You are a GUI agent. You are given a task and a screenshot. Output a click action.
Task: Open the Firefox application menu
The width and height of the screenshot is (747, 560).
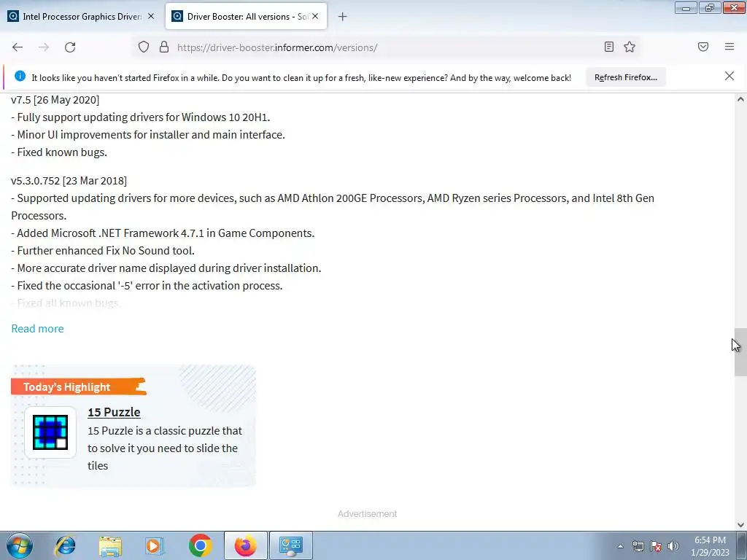[729, 47]
